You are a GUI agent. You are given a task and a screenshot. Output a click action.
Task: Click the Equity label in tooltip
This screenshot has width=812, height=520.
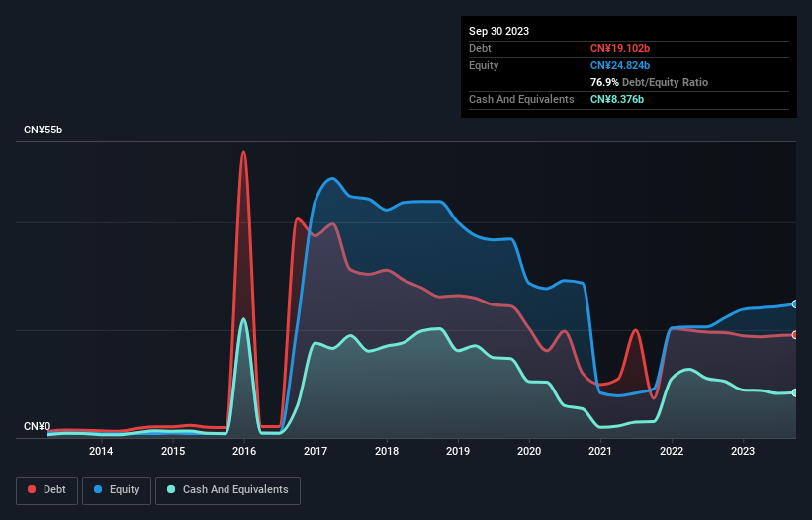(x=484, y=65)
